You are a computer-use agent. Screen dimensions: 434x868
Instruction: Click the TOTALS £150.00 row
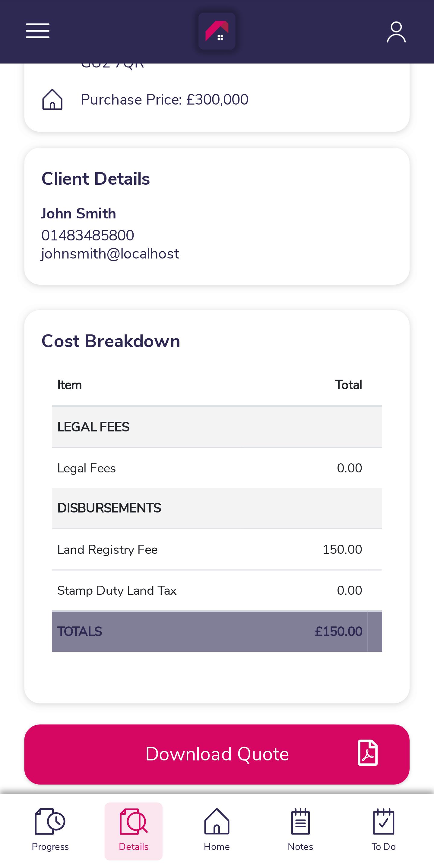pyautogui.click(x=217, y=631)
